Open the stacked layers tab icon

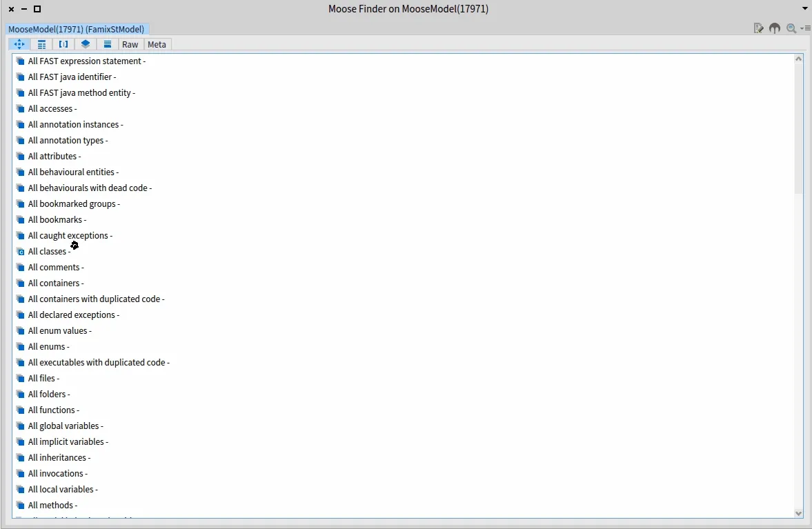86,45
